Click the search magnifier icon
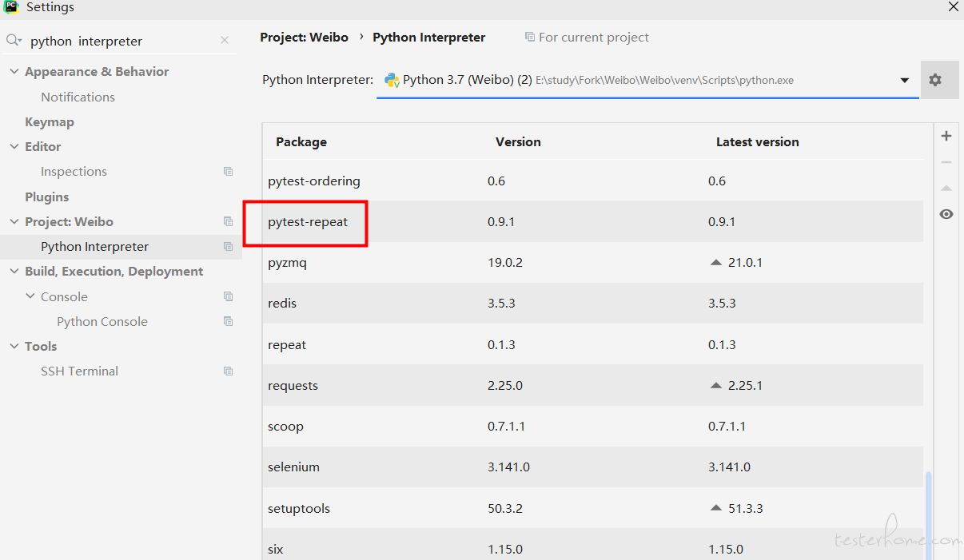Screen dimensions: 964x560 (x=14, y=41)
